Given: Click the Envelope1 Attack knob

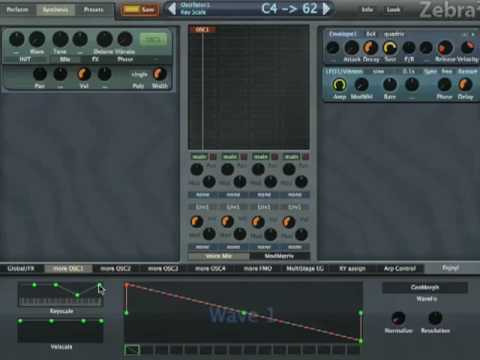Looking at the screenshot, I should (x=351, y=48).
